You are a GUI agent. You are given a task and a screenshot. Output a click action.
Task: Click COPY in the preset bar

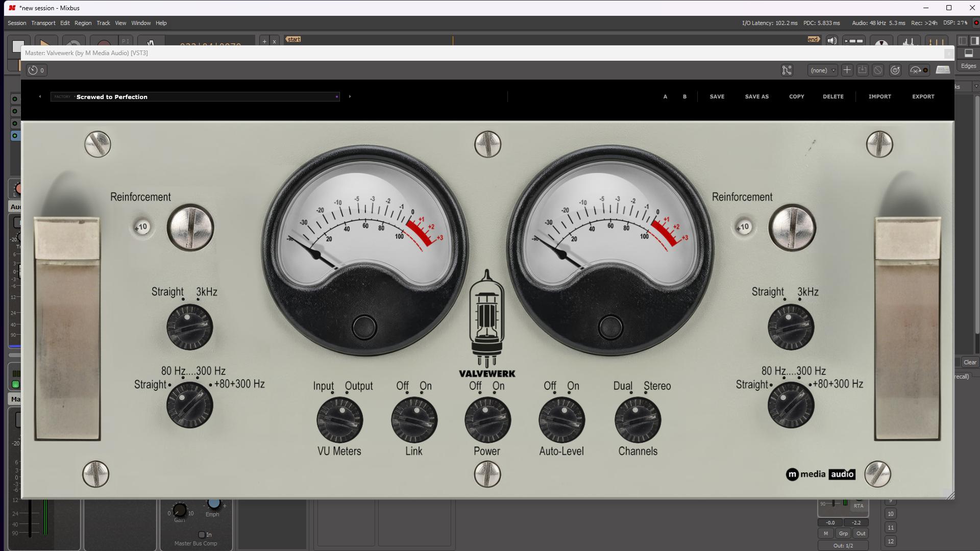[797, 96]
